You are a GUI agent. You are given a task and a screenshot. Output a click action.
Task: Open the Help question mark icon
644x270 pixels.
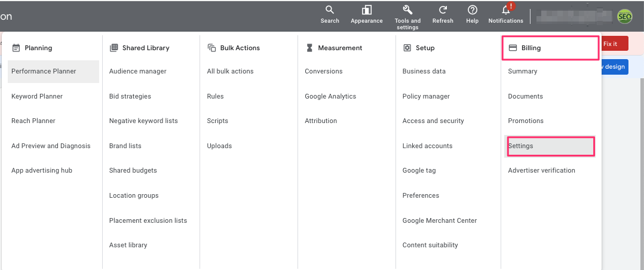pos(473,10)
